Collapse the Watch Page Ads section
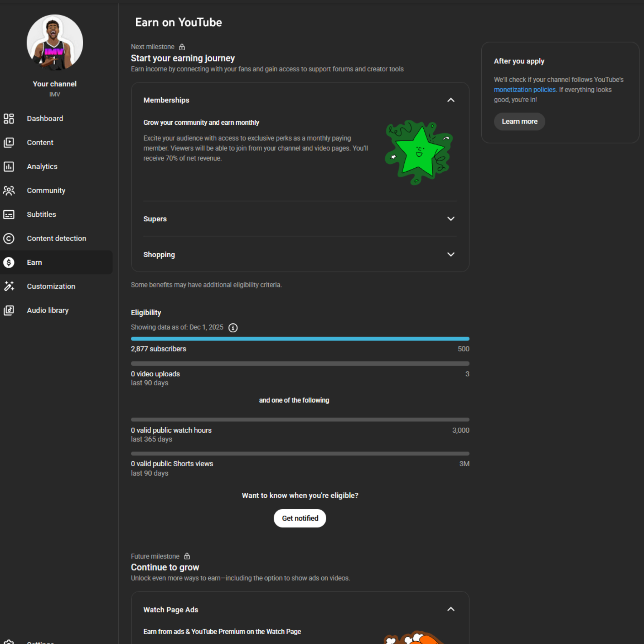 click(451, 609)
